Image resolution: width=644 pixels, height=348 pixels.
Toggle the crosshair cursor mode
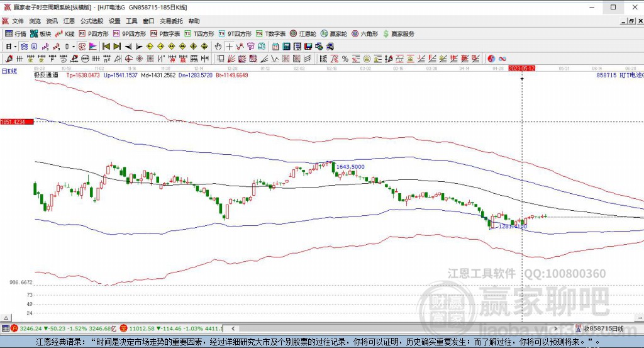click(x=229, y=47)
